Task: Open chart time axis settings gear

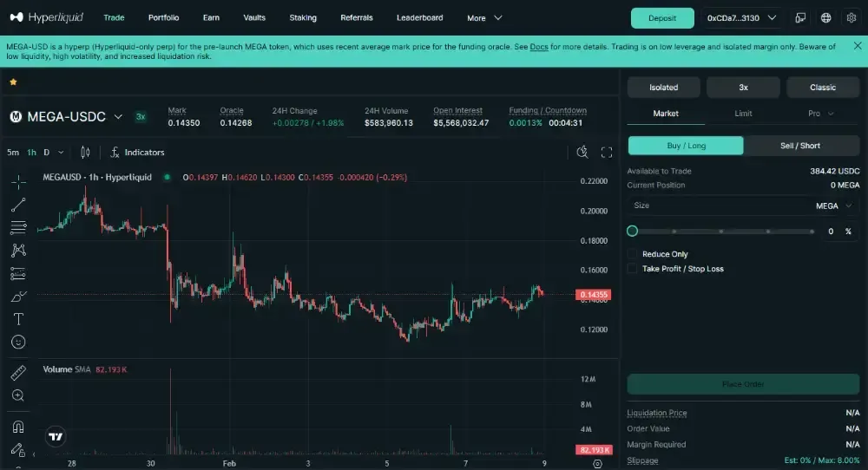Action: tap(597, 464)
